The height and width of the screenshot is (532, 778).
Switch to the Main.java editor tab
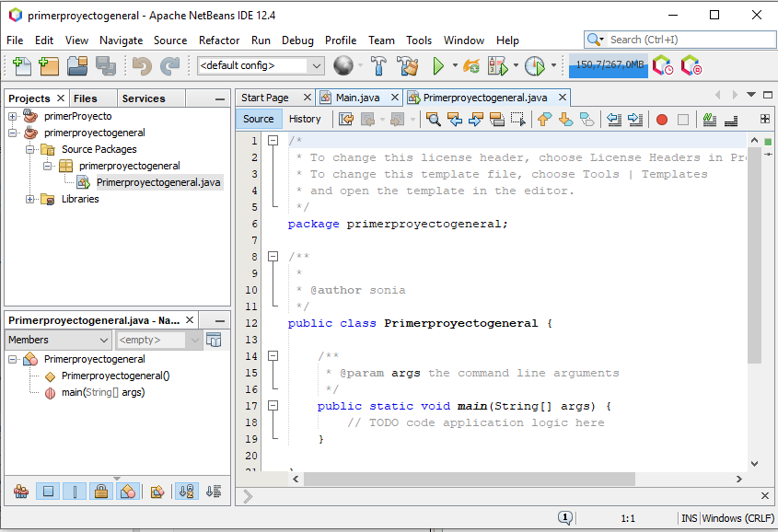coord(358,98)
